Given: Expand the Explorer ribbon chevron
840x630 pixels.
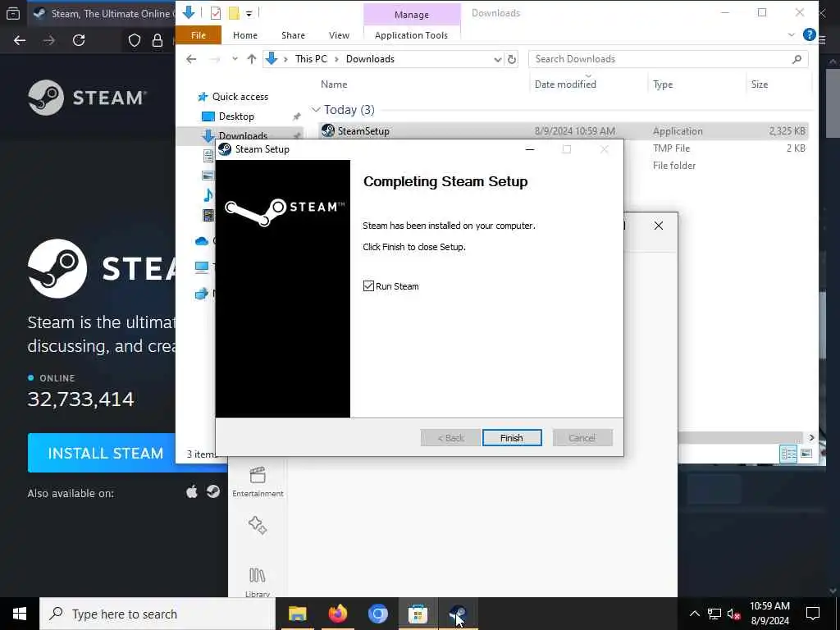Looking at the screenshot, I should (x=792, y=34).
